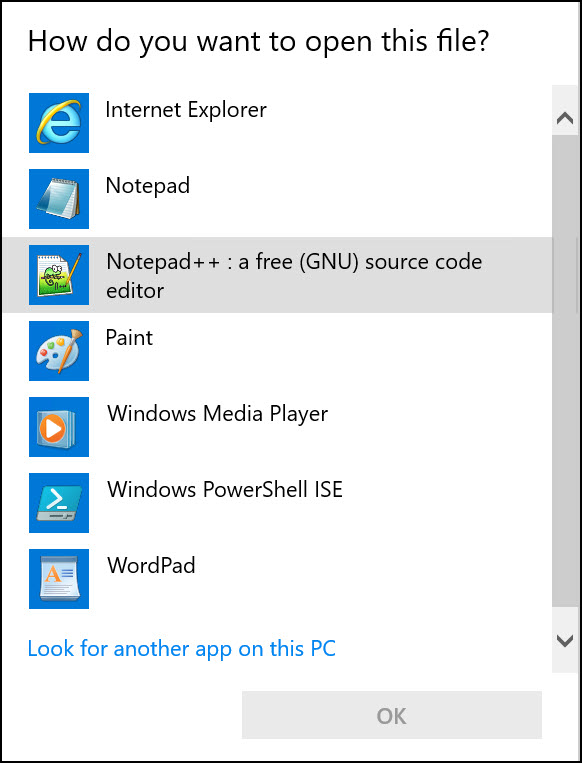Image resolution: width=582 pixels, height=763 pixels.
Task: Click the Windows PowerShell ISE icon
Action: click(59, 503)
